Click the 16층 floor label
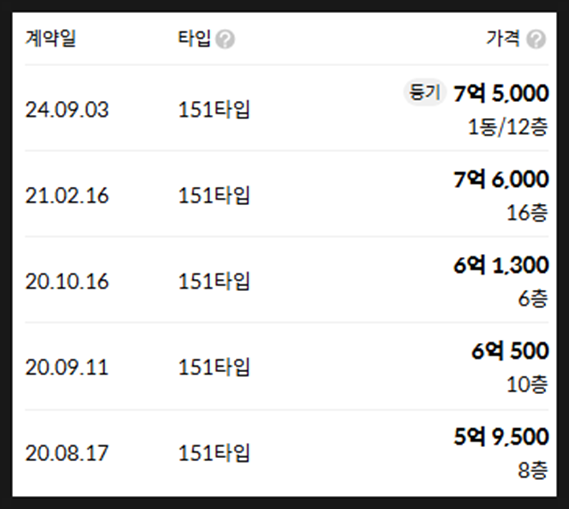Viewport: 569px width, 509px height. click(527, 213)
